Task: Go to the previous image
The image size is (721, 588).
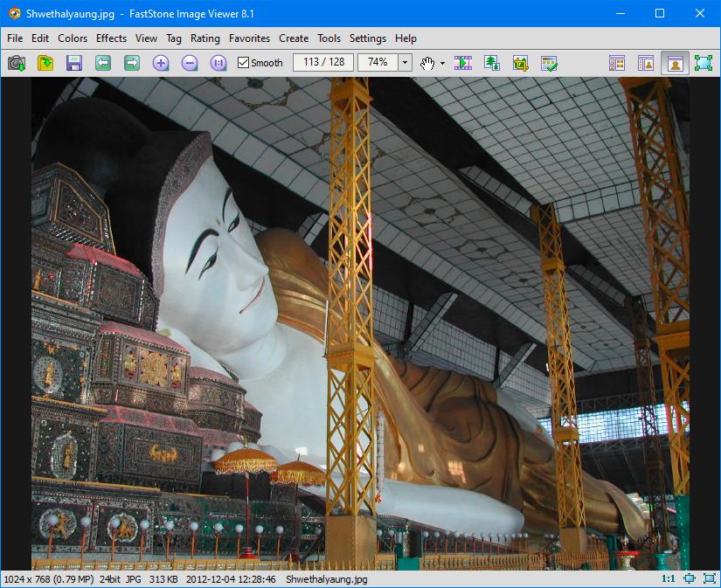Action: (103, 63)
